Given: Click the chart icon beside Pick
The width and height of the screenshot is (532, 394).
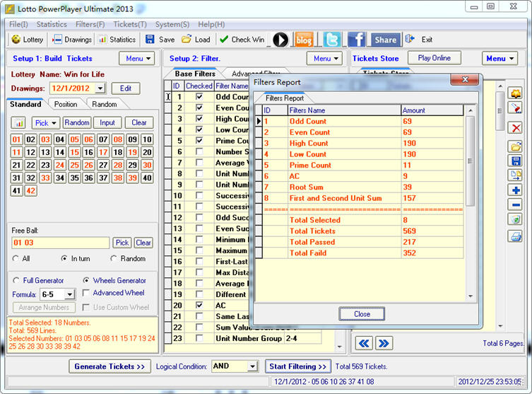Looking at the screenshot, I should tap(18, 122).
